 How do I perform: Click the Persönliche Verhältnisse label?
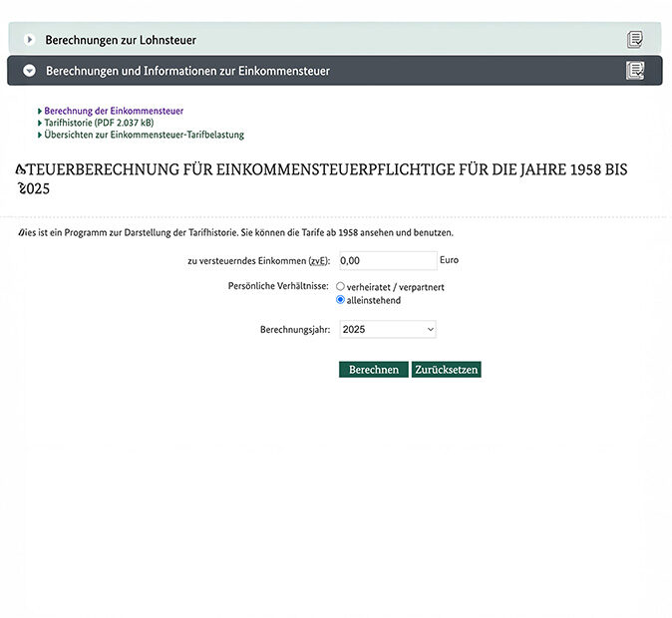(x=278, y=286)
